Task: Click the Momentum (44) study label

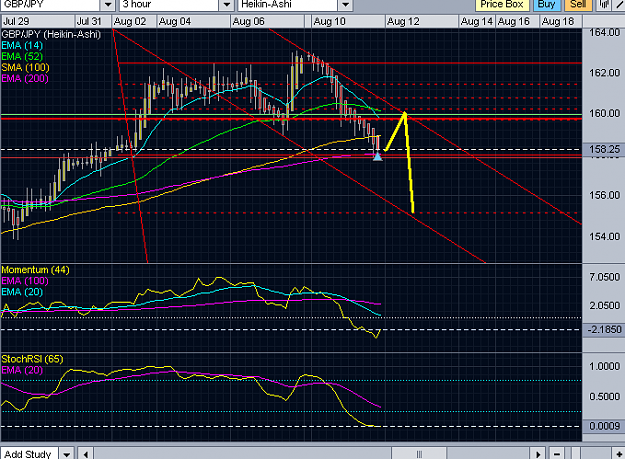Action: pyautogui.click(x=35, y=270)
